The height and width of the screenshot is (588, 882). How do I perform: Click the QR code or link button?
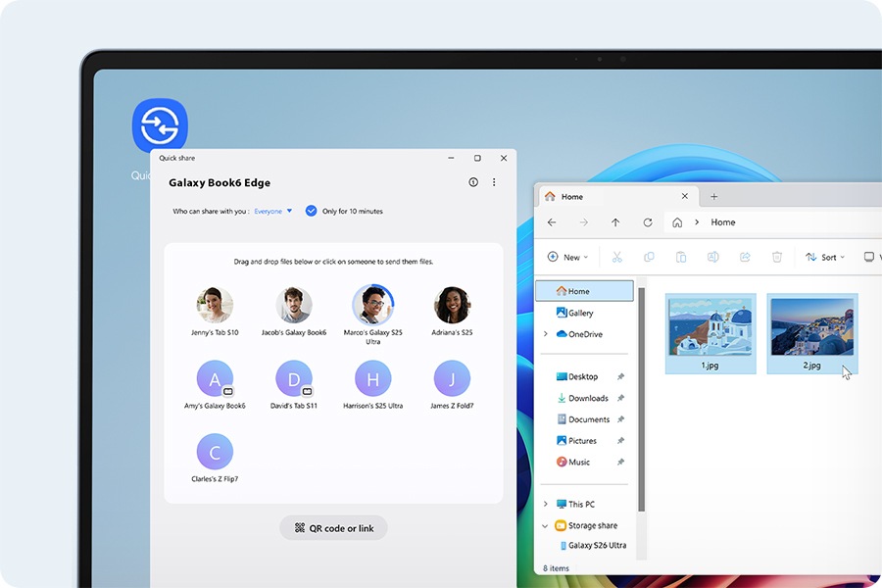click(x=333, y=528)
